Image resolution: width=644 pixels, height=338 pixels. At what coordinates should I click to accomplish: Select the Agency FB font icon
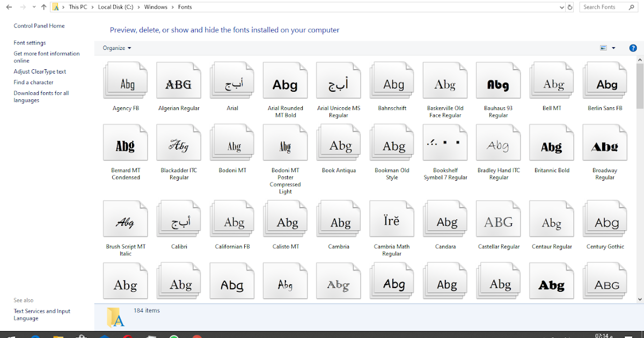(126, 80)
